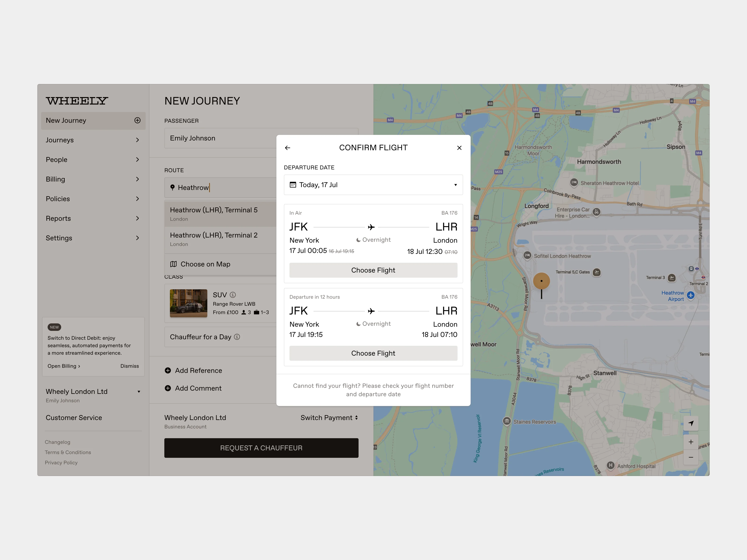Open the Departure Date dropdown
Image resolution: width=747 pixels, height=560 pixels.
[373, 185]
